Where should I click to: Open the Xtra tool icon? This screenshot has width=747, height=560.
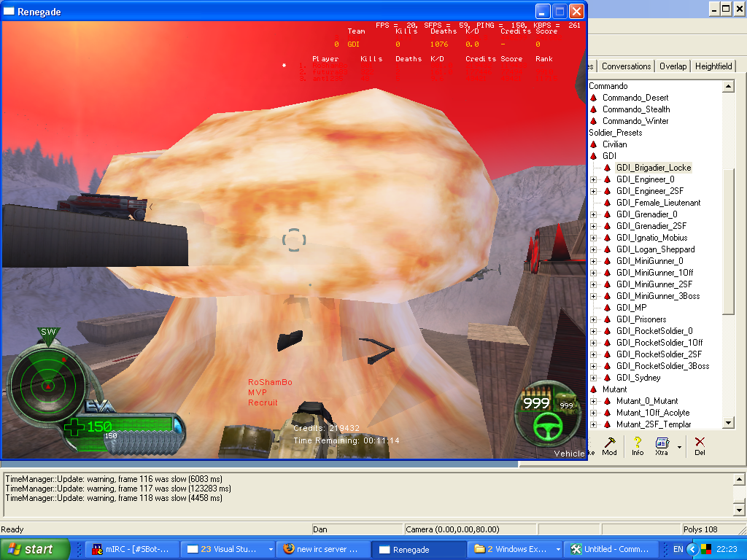tap(662, 443)
